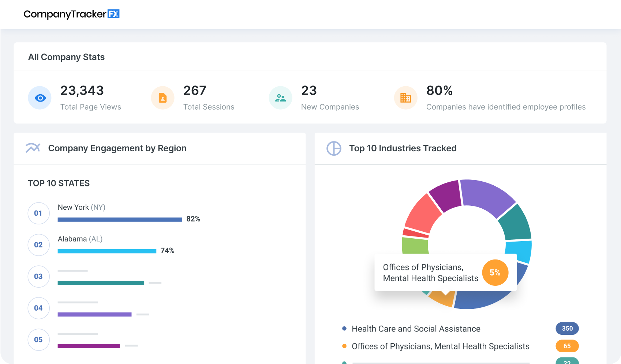
Task: Switch to the TOP 10 STATES section
Action: click(x=59, y=183)
